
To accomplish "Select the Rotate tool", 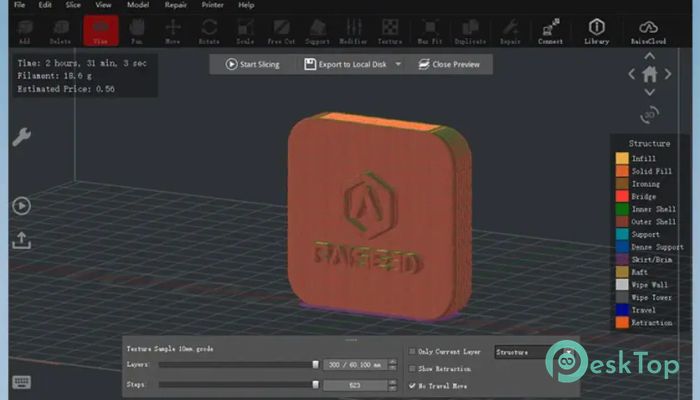I will [209, 31].
